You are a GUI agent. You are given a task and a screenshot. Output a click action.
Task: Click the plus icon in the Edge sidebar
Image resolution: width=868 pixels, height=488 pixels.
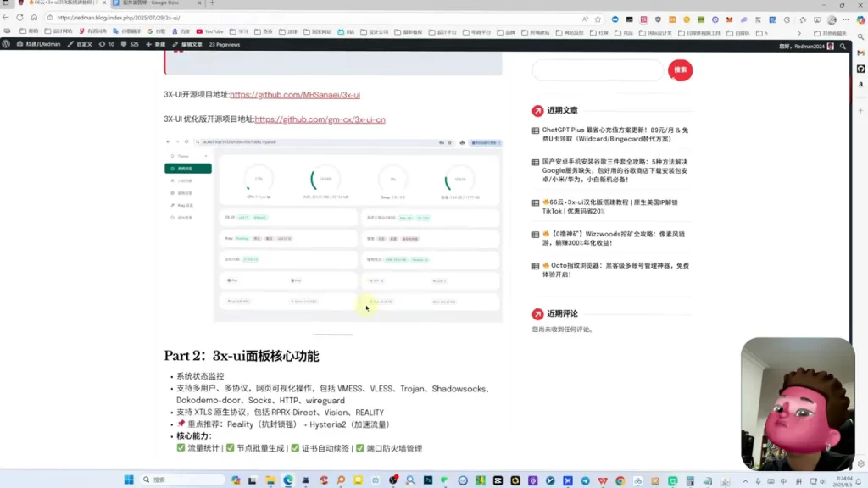click(x=861, y=111)
